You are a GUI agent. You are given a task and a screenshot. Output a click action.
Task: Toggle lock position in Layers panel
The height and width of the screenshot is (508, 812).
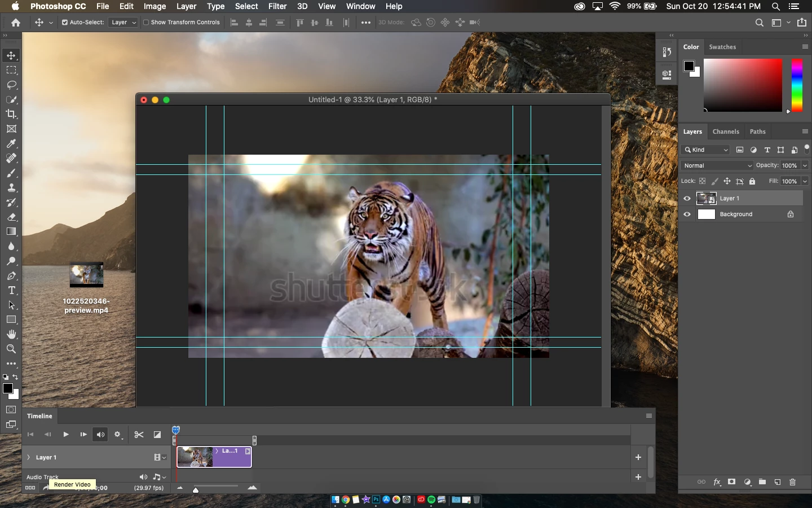coord(727,181)
